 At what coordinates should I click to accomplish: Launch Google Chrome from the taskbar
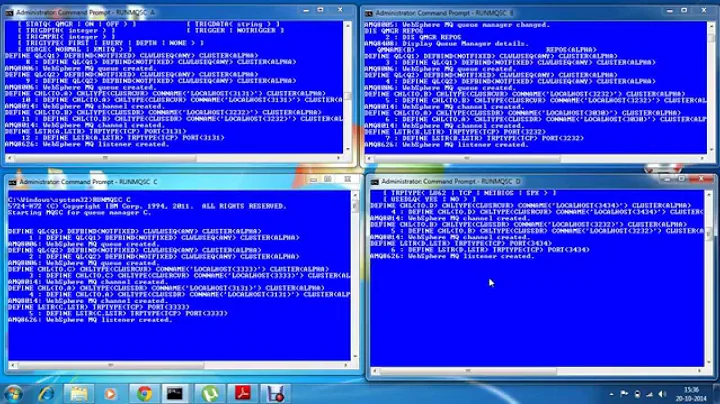coord(144,394)
